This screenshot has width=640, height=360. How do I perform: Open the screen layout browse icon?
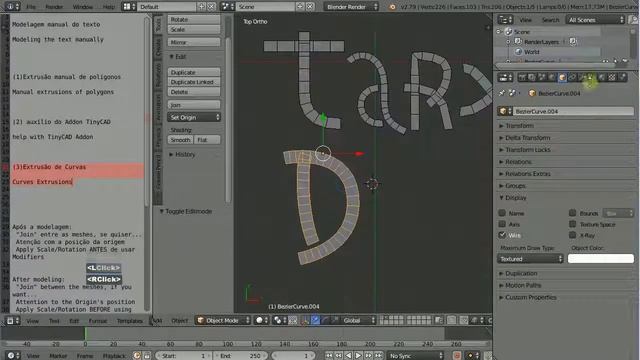pyautogui.click(x=129, y=7)
